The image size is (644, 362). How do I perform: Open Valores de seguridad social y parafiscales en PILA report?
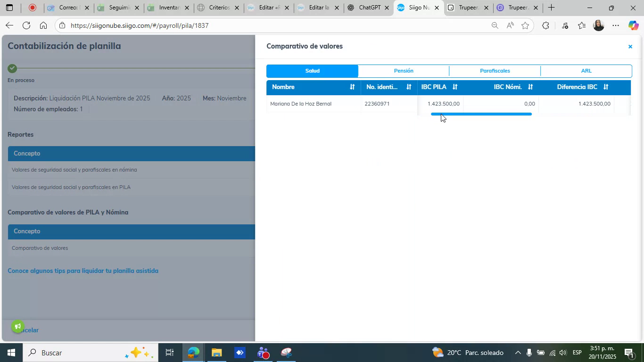[x=71, y=187]
